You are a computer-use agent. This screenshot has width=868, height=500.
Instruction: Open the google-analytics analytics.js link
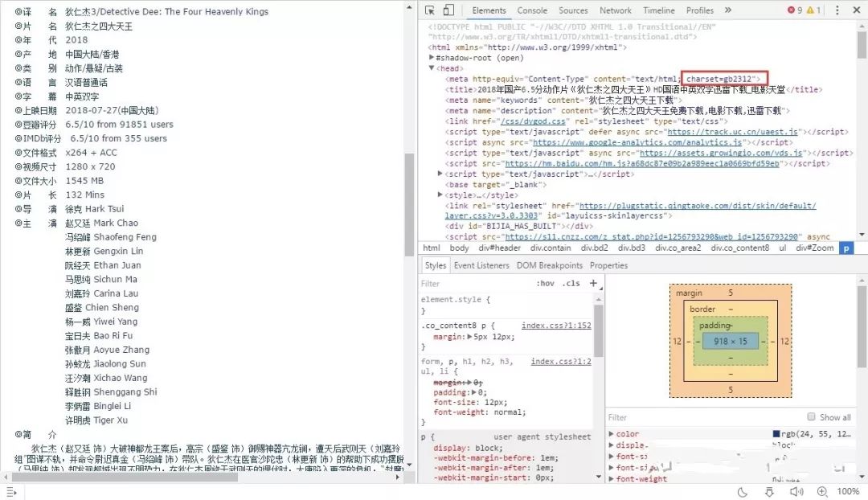(637, 142)
